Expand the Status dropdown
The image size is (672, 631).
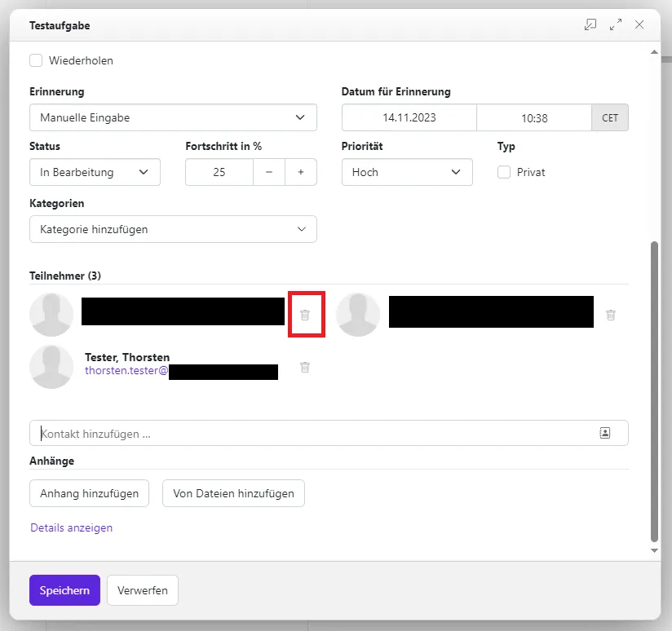(x=95, y=172)
